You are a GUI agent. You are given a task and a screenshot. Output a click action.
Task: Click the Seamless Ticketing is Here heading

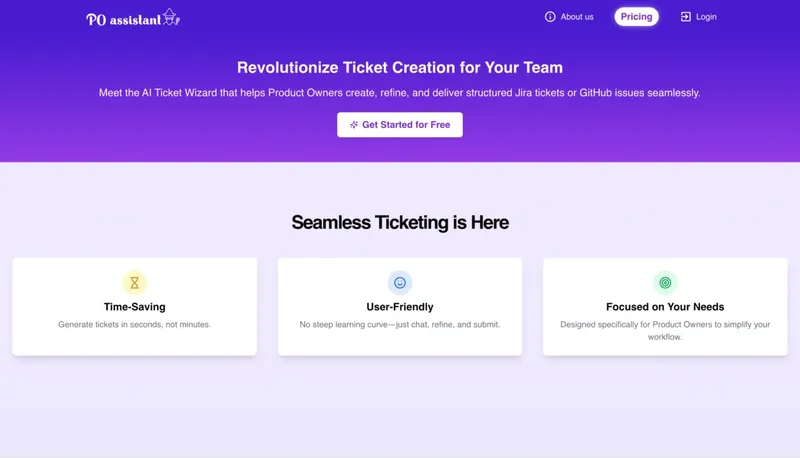tap(400, 222)
